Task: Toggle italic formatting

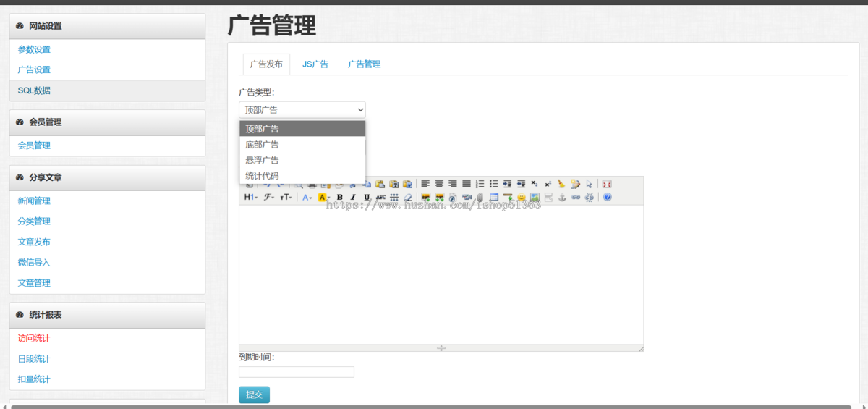Action: coord(353,197)
